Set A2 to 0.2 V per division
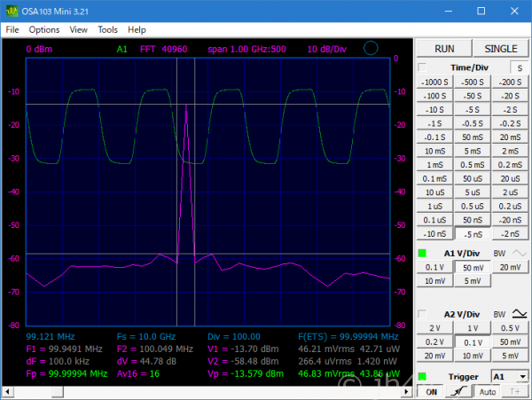Viewport: 532px width, 400px height. (435, 342)
